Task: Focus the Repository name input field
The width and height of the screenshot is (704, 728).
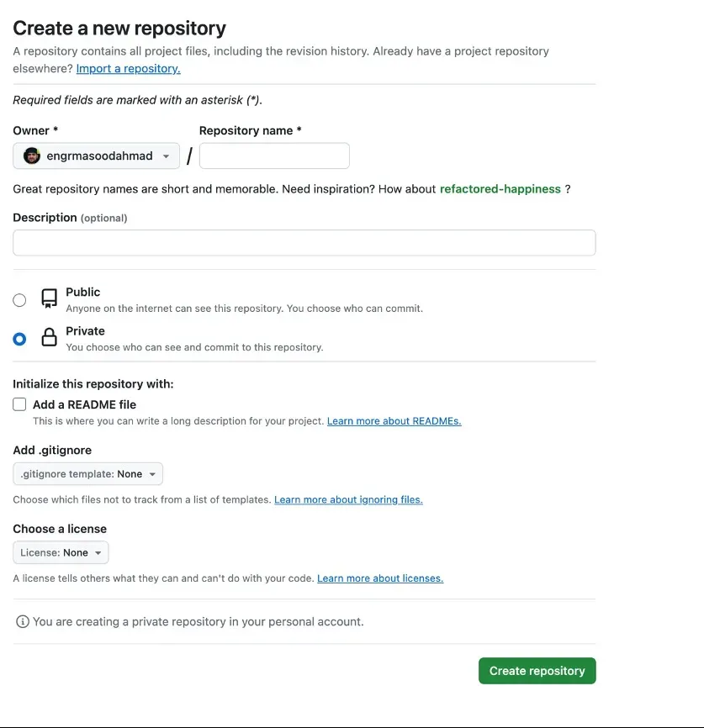Action: point(274,156)
